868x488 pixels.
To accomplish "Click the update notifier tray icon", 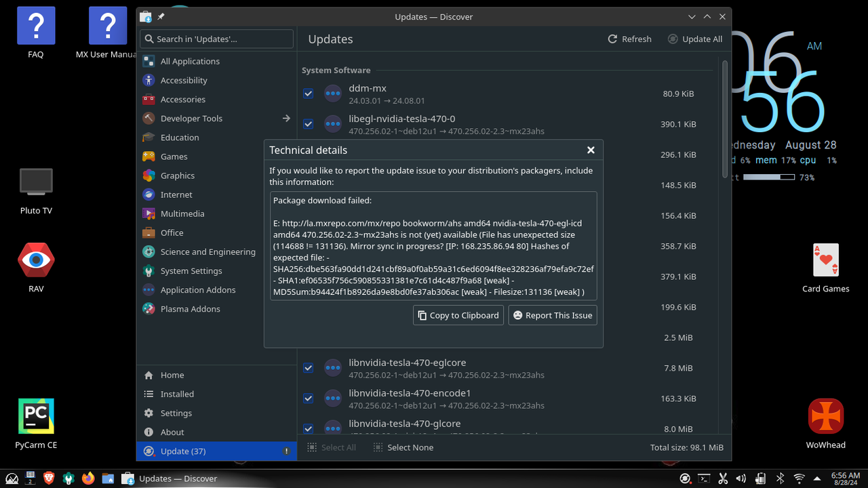I will [x=686, y=479].
